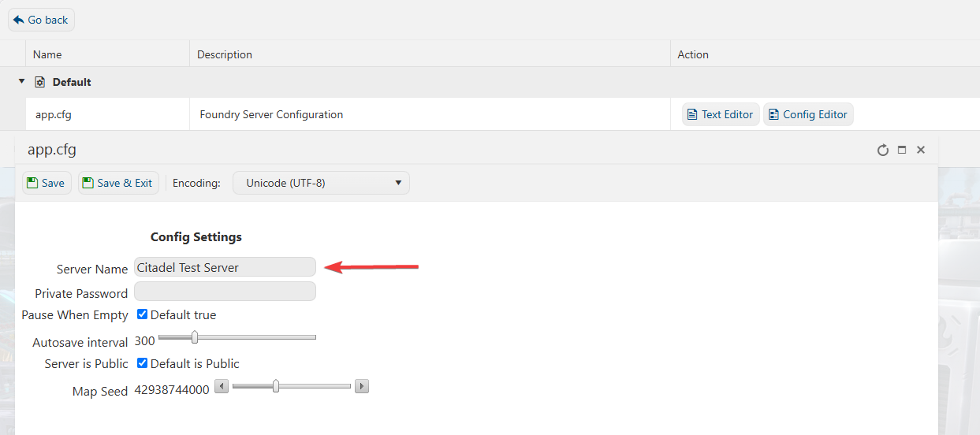Click the Map Seed value 42938744000
Viewport: 980px width, 435px height.
pyautogui.click(x=172, y=389)
